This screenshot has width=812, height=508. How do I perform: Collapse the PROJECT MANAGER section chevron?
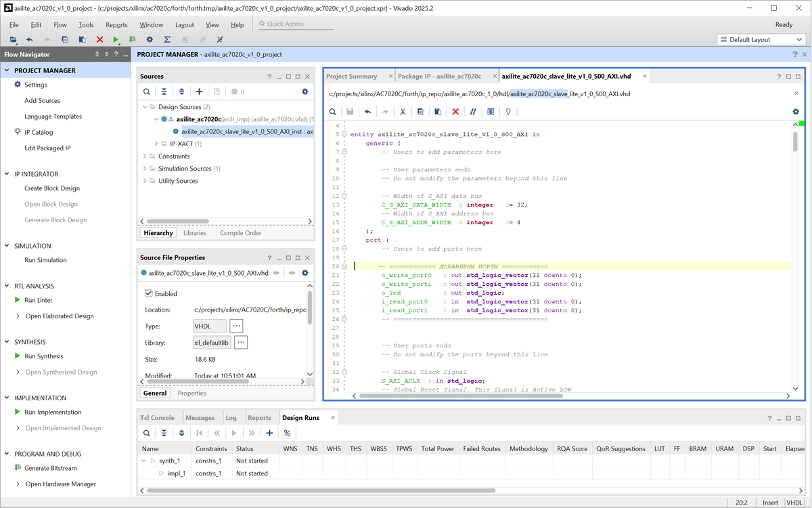pyautogui.click(x=7, y=70)
